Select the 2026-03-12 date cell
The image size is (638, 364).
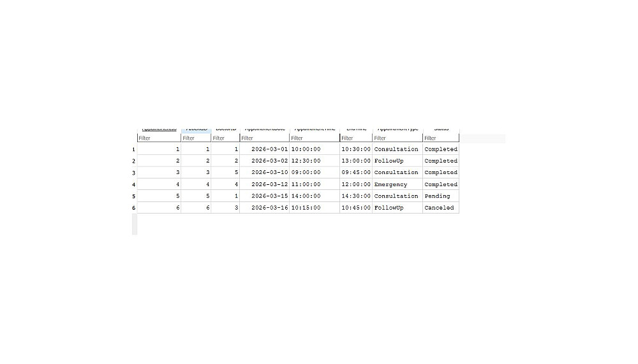click(265, 184)
